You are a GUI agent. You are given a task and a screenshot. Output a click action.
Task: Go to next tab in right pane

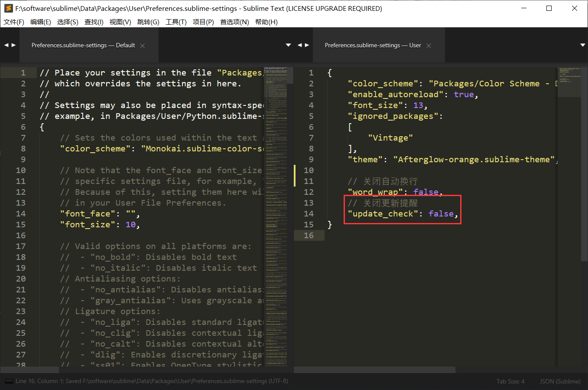click(x=307, y=45)
